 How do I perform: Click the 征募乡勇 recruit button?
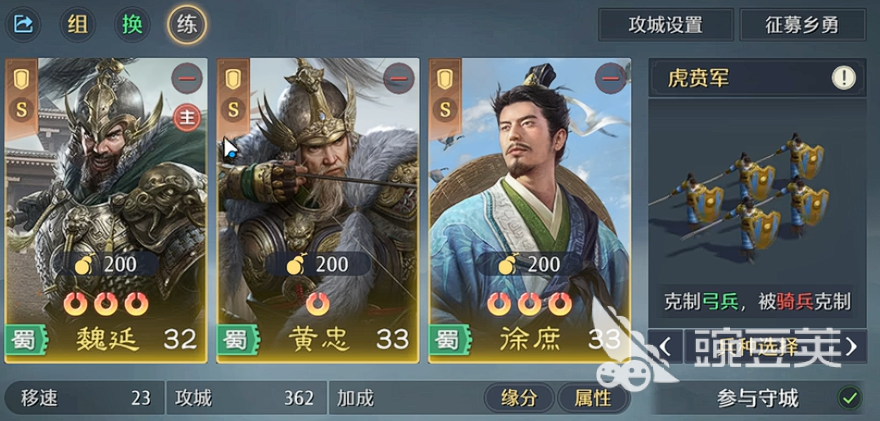click(803, 25)
